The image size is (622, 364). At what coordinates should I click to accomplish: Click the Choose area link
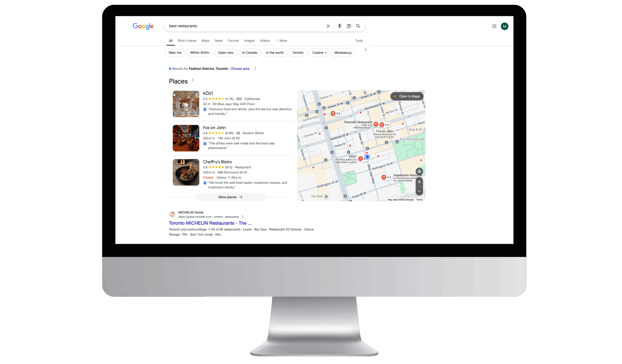click(240, 69)
